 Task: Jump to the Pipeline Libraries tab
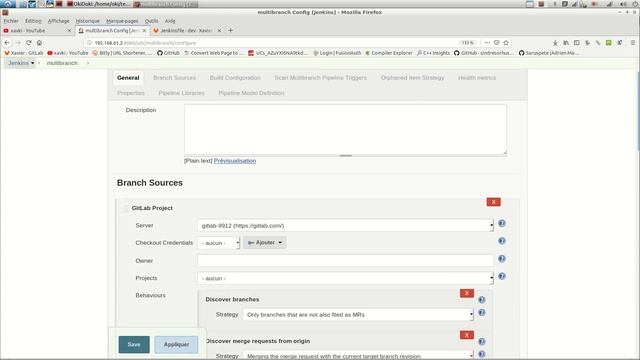pyautogui.click(x=181, y=93)
